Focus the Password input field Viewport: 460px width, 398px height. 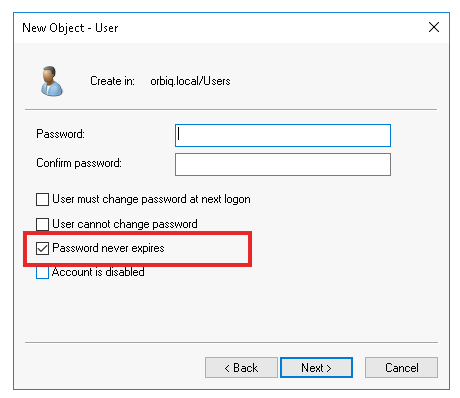pyautogui.click(x=283, y=135)
